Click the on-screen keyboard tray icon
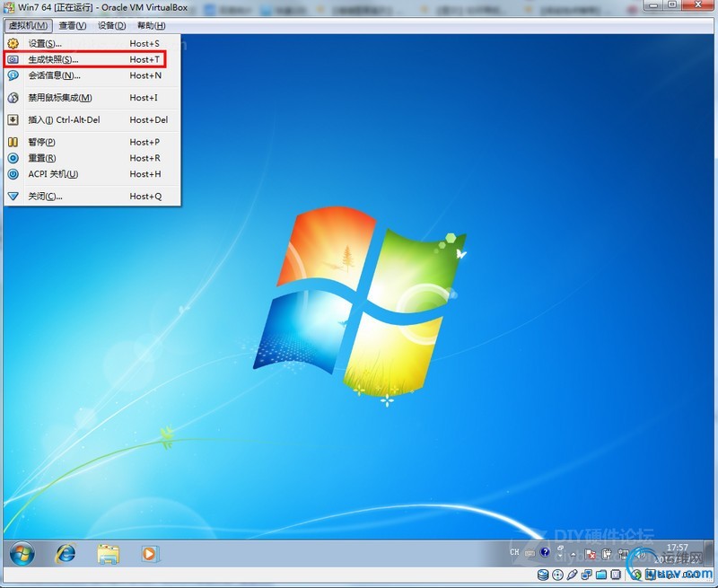The image size is (718, 588). point(530,554)
